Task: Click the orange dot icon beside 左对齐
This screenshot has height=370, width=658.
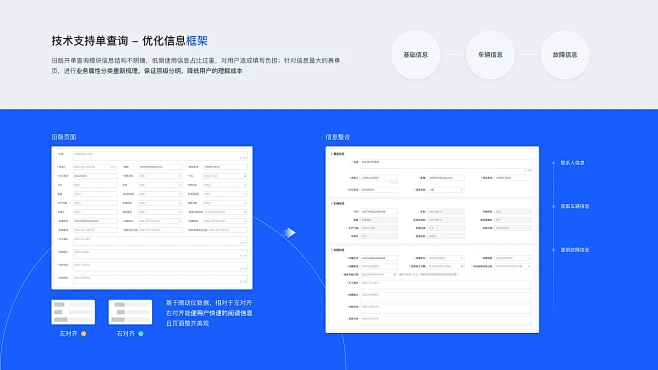Action: click(x=84, y=334)
